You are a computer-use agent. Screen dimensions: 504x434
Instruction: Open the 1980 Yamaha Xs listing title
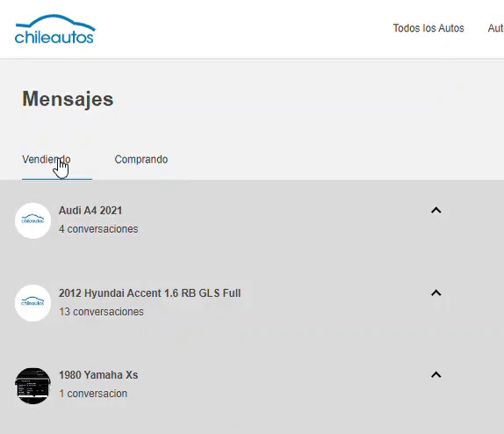tap(98, 375)
